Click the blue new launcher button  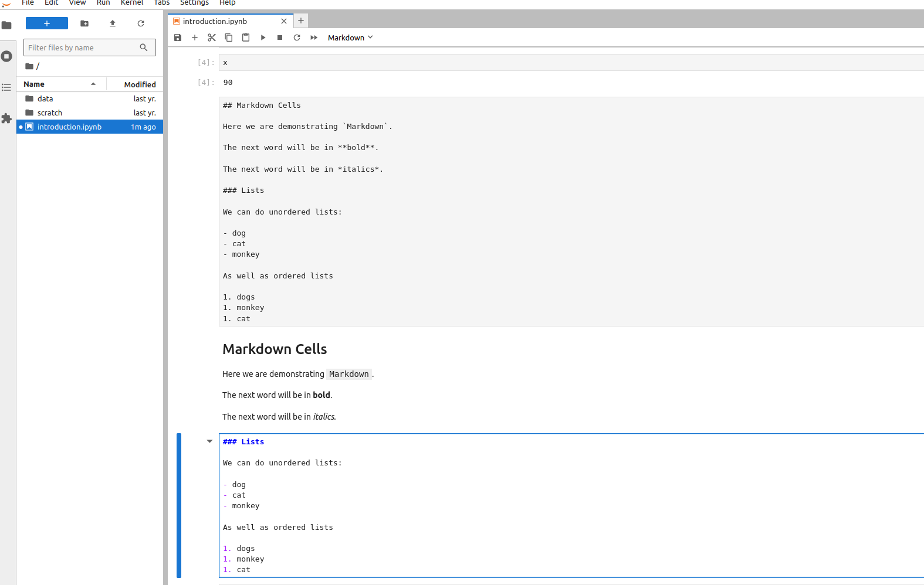pos(47,23)
